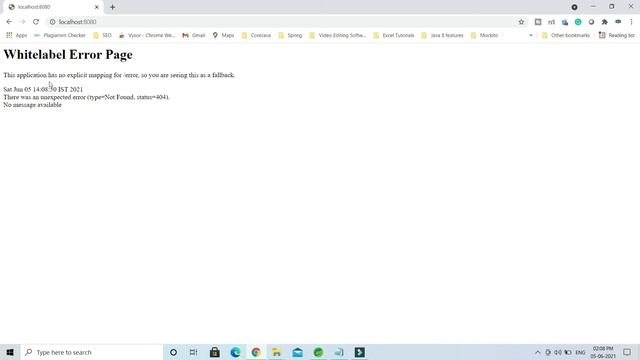Close the localhost:8080 tab
Image resolution: width=640 pixels, height=360 pixels.
pos(97,7)
